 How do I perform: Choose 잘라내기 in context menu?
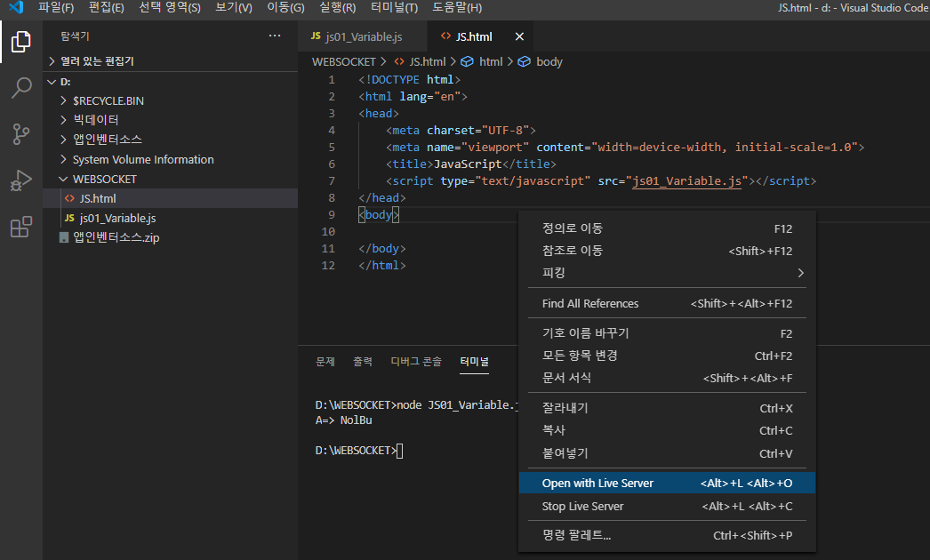[667, 408]
